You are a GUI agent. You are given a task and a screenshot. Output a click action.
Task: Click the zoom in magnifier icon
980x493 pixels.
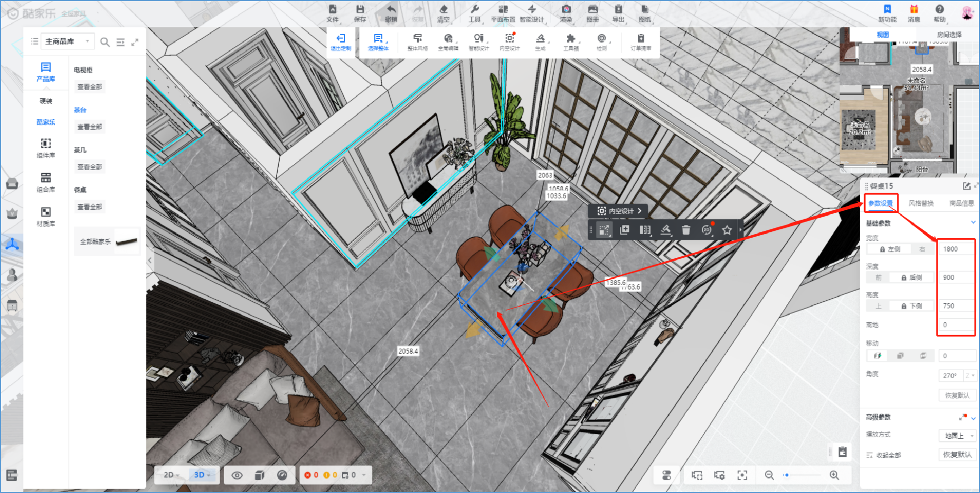click(x=835, y=475)
